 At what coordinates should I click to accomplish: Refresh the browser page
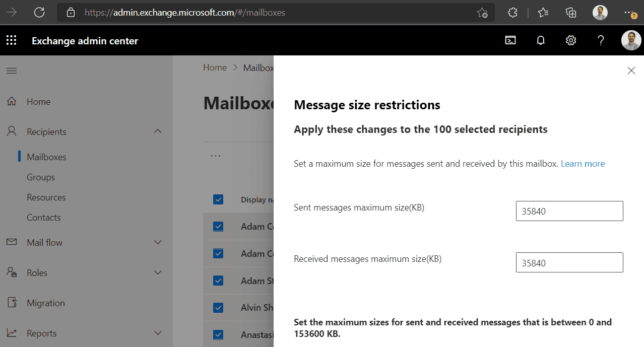pyautogui.click(x=39, y=13)
